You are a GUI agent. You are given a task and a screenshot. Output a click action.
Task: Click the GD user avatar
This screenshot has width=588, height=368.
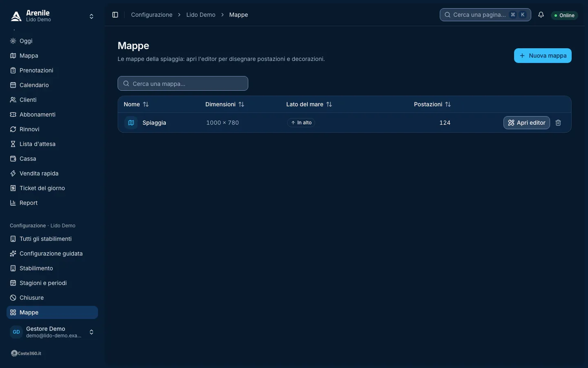[x=16, y=332]
